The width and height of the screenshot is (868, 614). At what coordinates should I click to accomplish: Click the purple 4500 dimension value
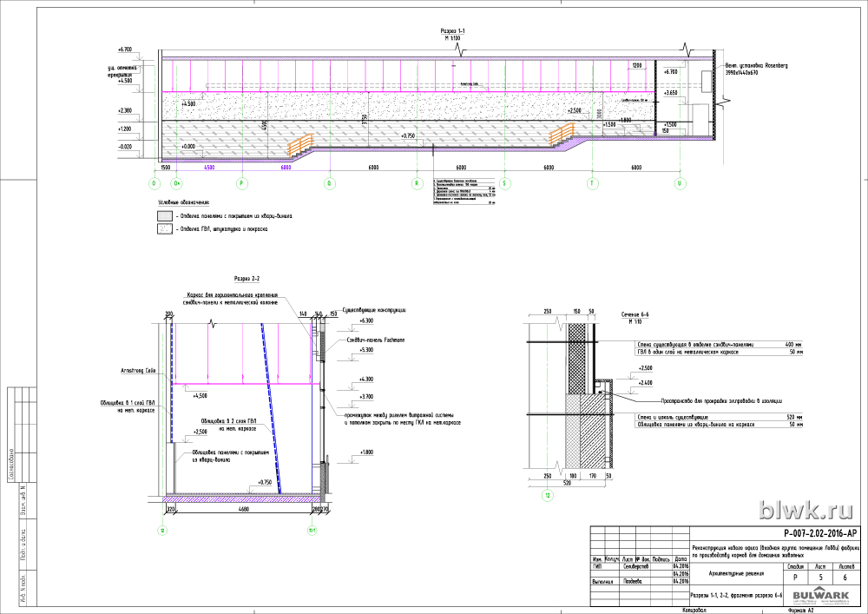209,168
